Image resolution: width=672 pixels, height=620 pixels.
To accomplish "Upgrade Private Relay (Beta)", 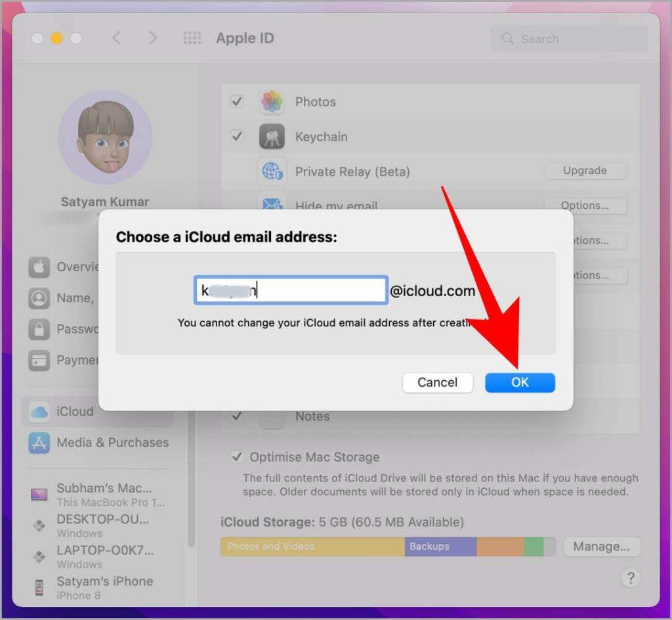I will (585, 171).
